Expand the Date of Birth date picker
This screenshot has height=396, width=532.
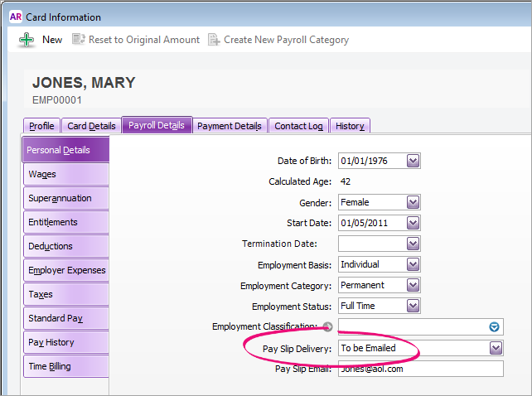413,161
